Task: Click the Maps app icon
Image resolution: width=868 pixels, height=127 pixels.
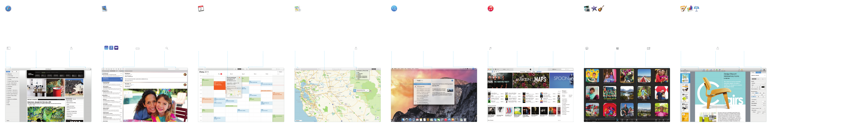Action: (297, 9)
